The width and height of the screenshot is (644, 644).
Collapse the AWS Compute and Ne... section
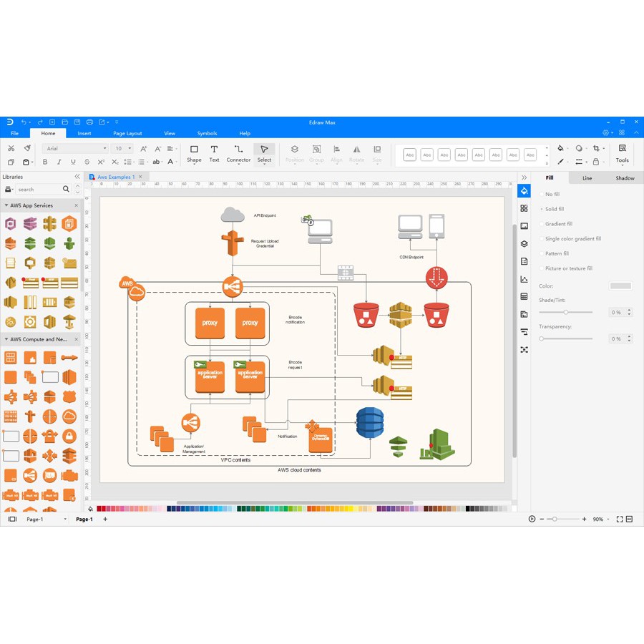[x=6, y=339]
